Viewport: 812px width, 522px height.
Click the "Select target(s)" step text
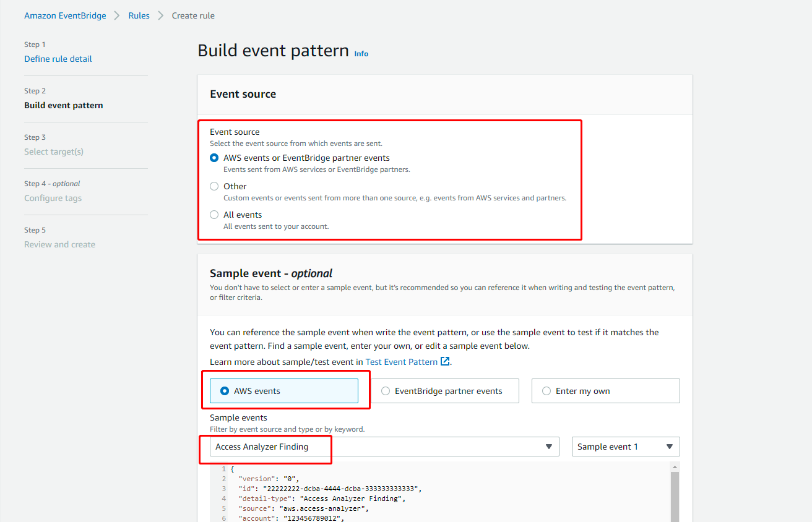[54, 152]
